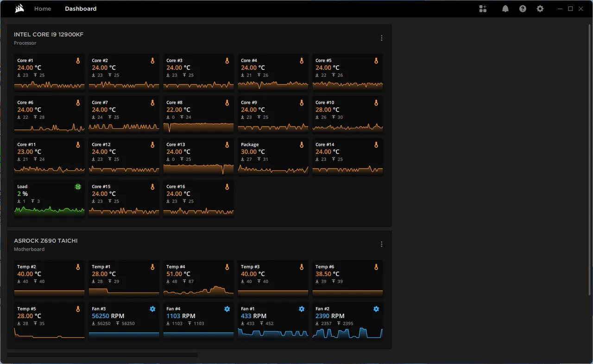Click the Temp #3 thermometer icon
Screen dimensions: 593x364
click(302, 267)
